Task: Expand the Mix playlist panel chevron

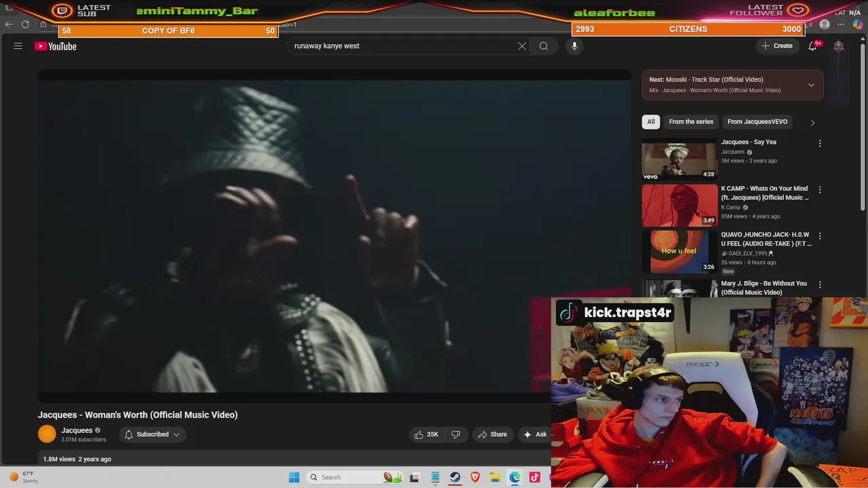Action: 811,85
